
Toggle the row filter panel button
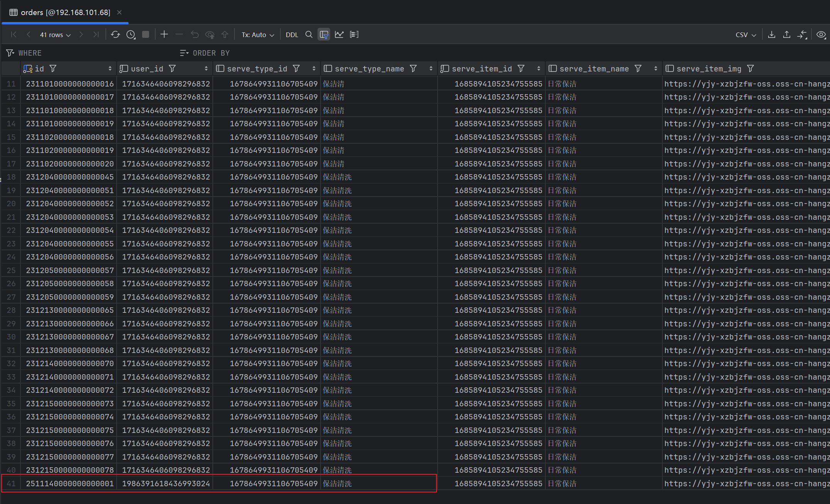[324, 34]
